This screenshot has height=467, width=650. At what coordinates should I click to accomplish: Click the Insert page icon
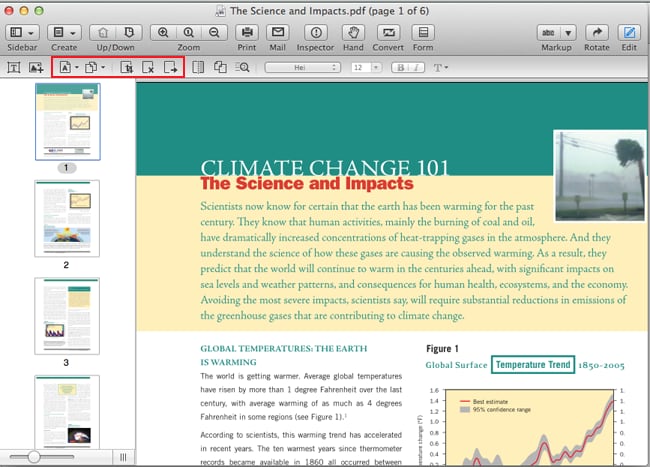click(x=65, y=67)
